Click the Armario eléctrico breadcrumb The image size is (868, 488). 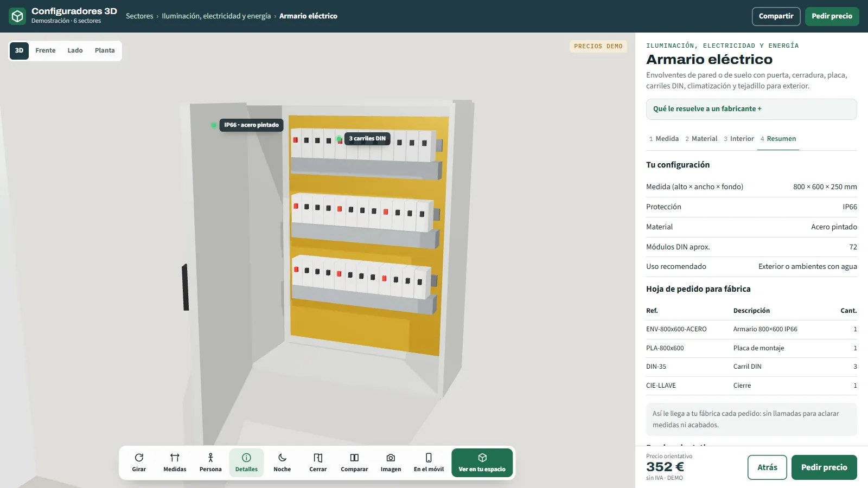click(308, 16)
